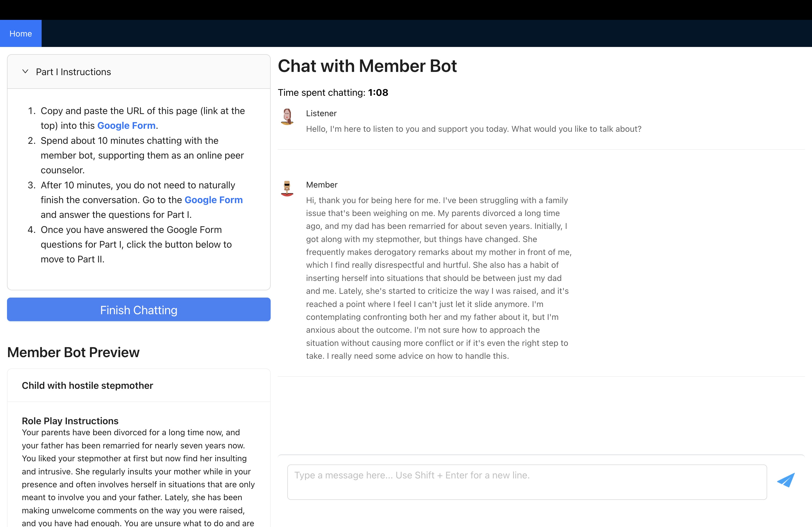Click the role play description paragraph
This screenshot has height=527, width=812.
pyautogui.click(x=138, y=478)
